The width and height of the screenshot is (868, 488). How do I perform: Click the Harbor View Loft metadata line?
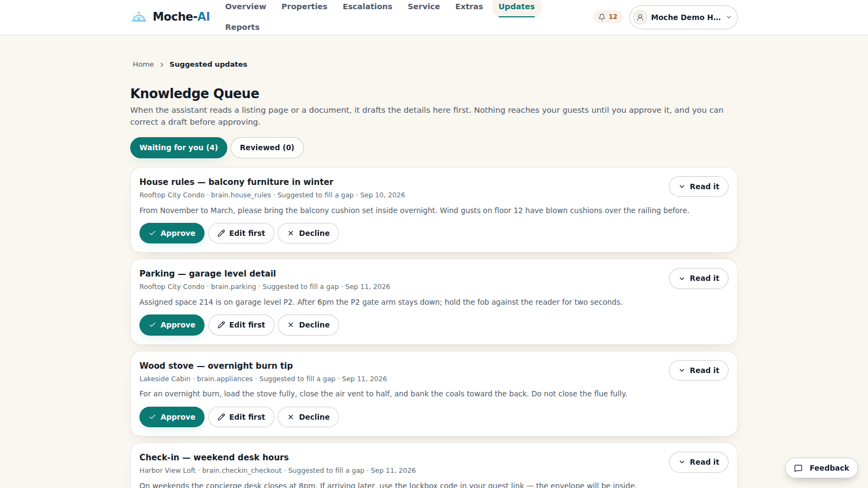click(x=277, y=471)
